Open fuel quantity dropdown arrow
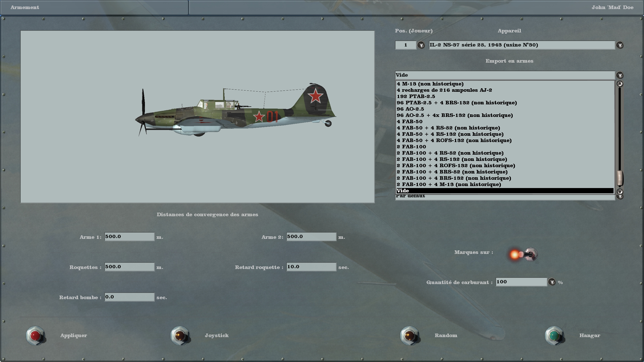This screenshot has height=362, width=644. (x=552, y=282)
